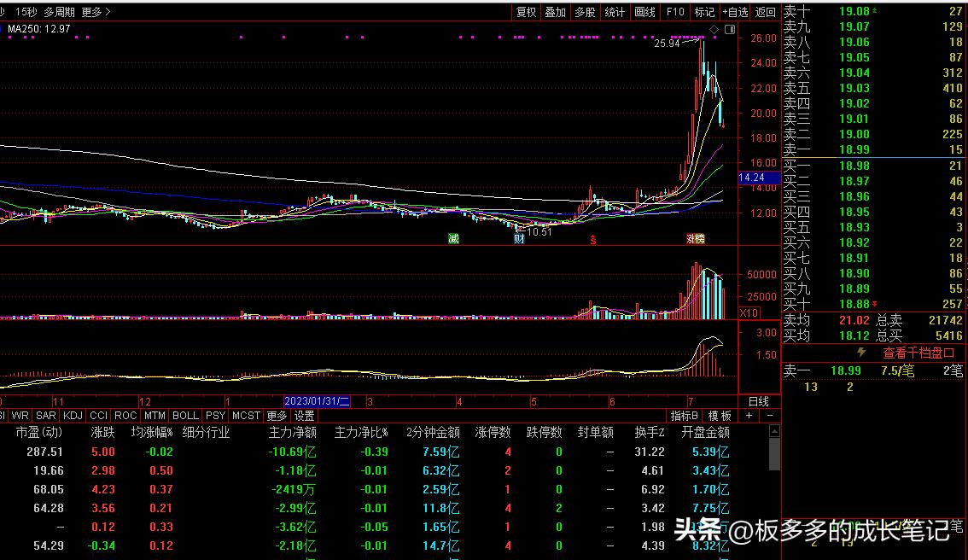This screenshot has width=968, height=560.
Task: Switch to the BOLL indicator tab
Action: [184, 415]
